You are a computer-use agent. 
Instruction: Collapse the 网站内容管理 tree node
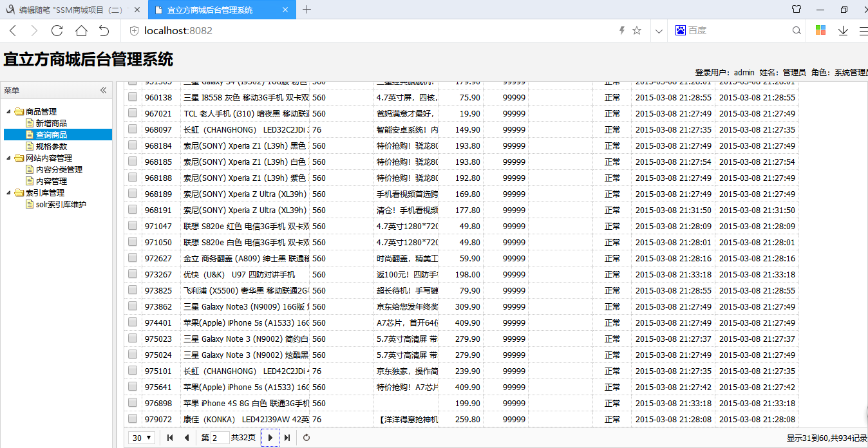9,158
